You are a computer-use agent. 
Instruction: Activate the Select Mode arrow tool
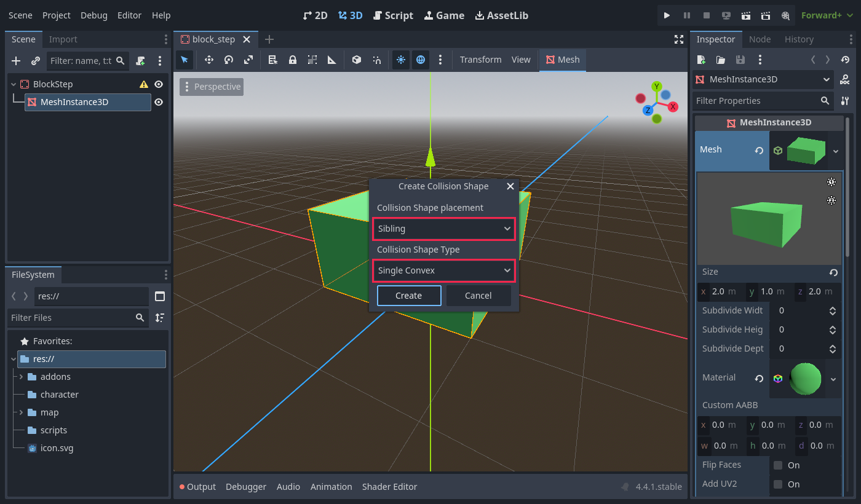184,60
